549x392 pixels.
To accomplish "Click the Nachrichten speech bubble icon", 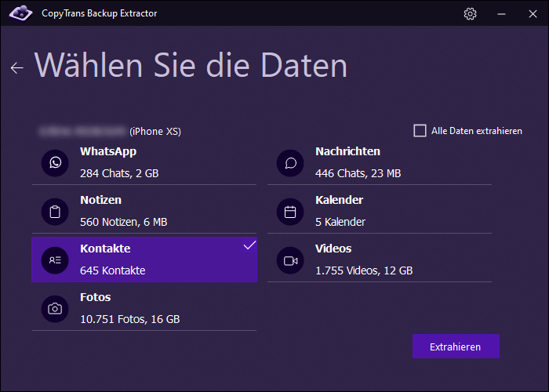I will (290, 163).
